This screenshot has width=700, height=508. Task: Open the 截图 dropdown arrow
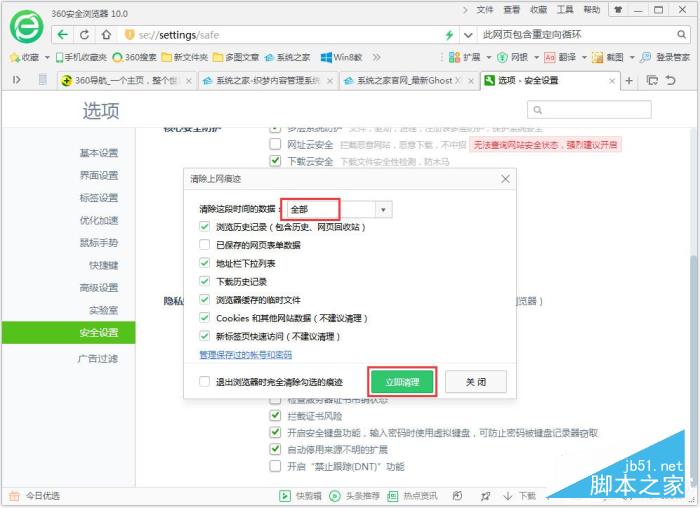[632, 57]
